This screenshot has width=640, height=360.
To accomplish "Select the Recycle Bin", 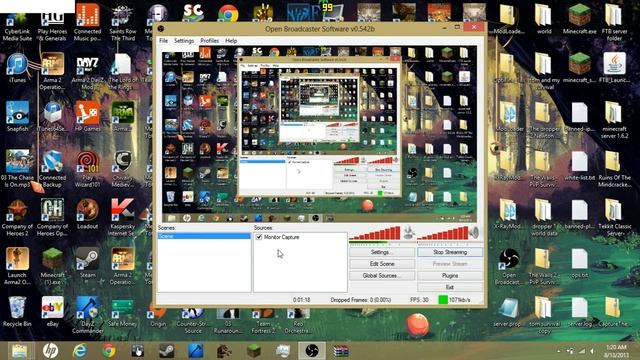I will [x=17, y=311].
